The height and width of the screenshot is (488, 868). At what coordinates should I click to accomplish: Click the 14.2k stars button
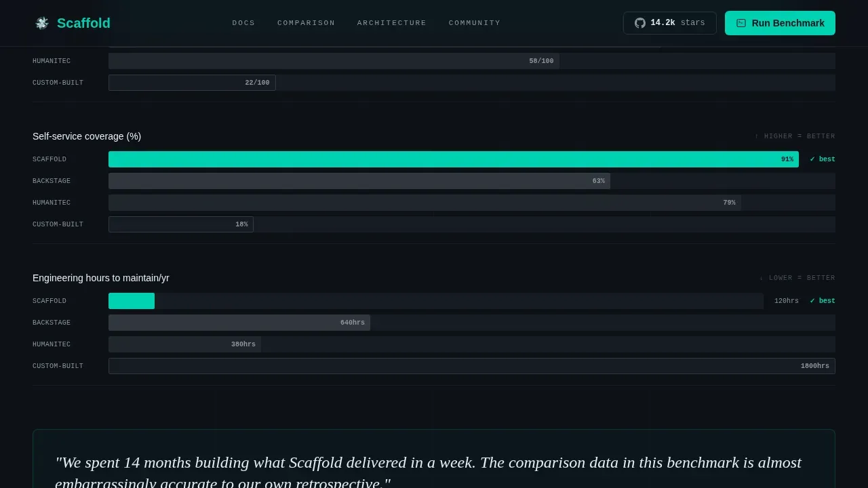670,23
